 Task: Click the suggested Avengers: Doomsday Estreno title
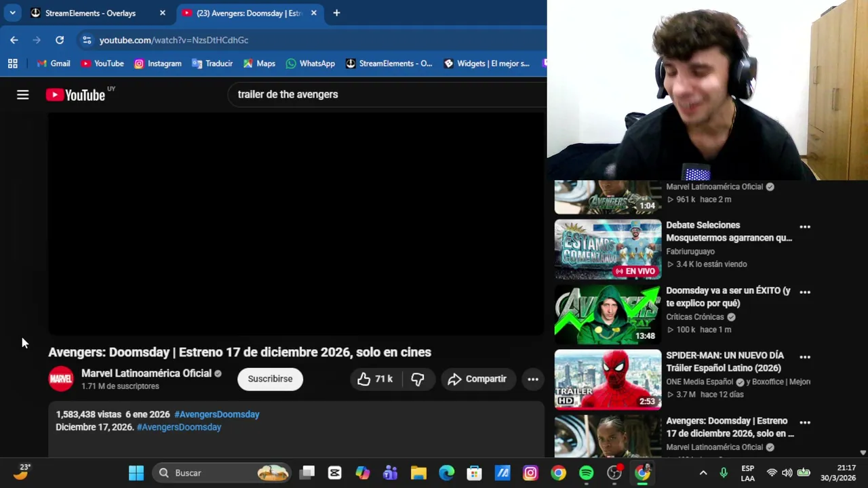coord(730,427)
